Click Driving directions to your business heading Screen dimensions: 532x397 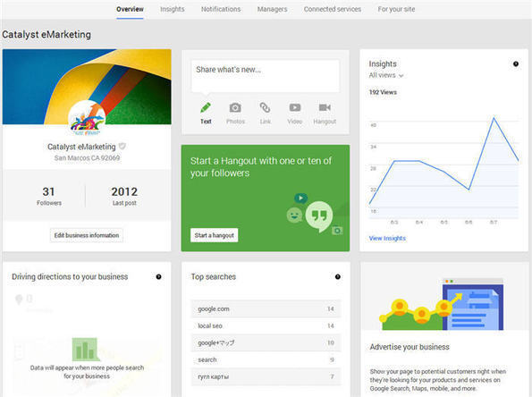point(70,277)
